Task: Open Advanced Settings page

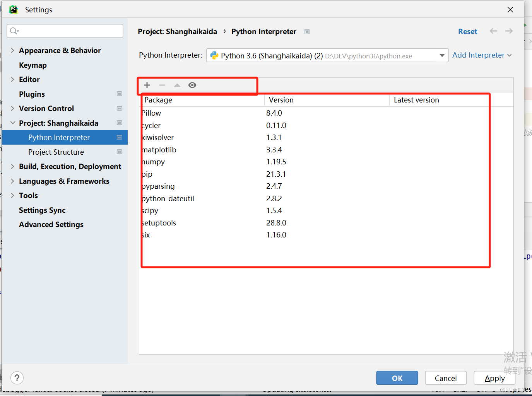Action: tap(51, 224)
